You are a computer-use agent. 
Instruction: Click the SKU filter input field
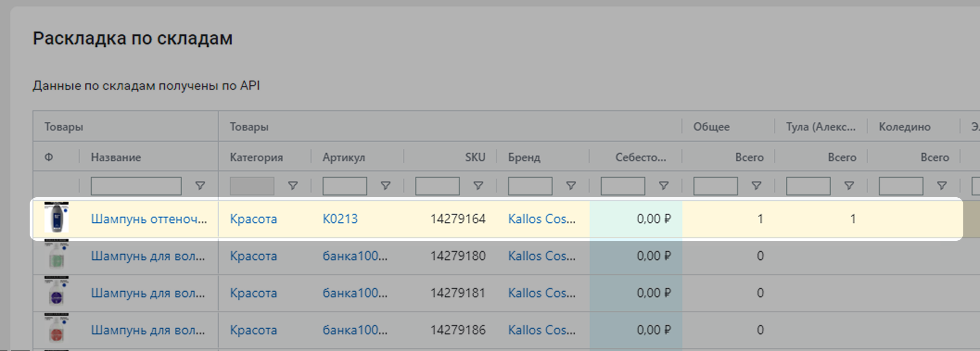click(437, 186)
